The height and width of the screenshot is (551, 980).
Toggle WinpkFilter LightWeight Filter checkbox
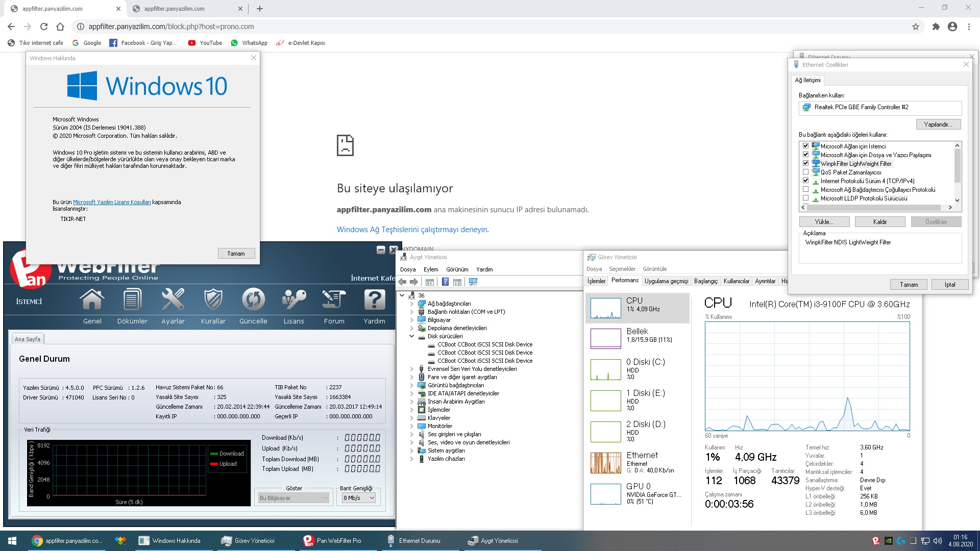pos(805,163)
